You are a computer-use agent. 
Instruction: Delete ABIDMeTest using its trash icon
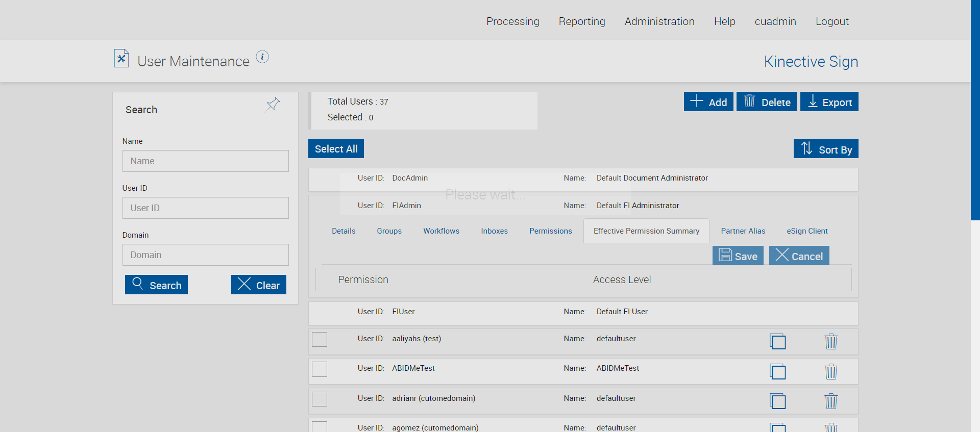pyautogui.click(x=831, y=371)
